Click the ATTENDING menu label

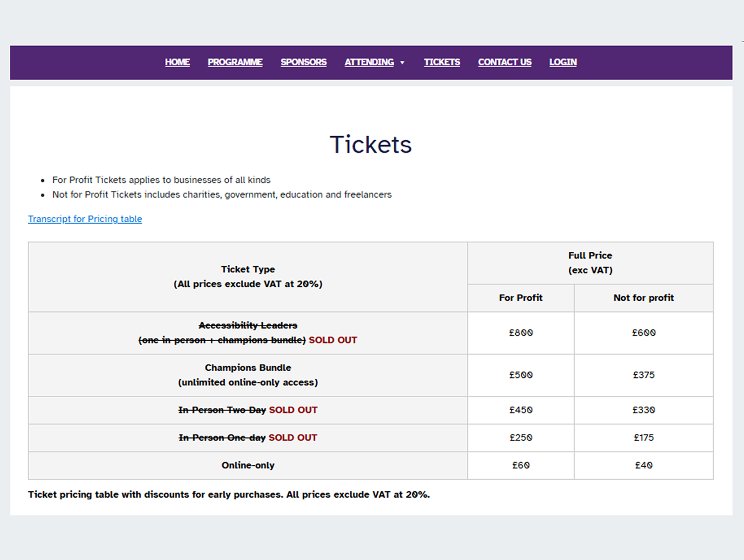[x=369, y=62]
